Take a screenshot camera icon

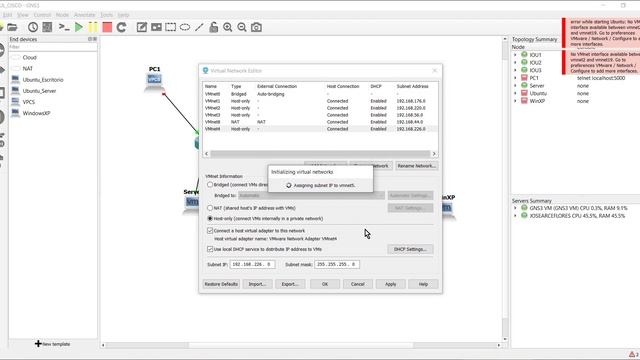[x=256, y=27]
